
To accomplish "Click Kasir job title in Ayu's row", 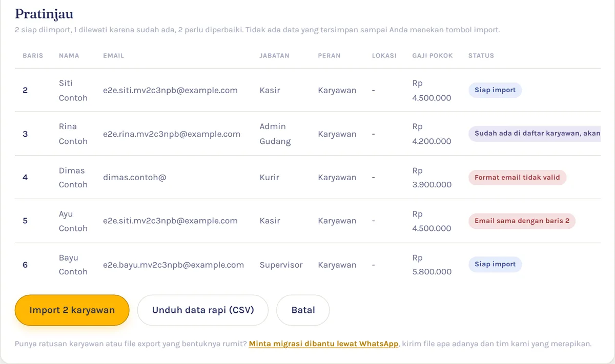I will [270, 221].
